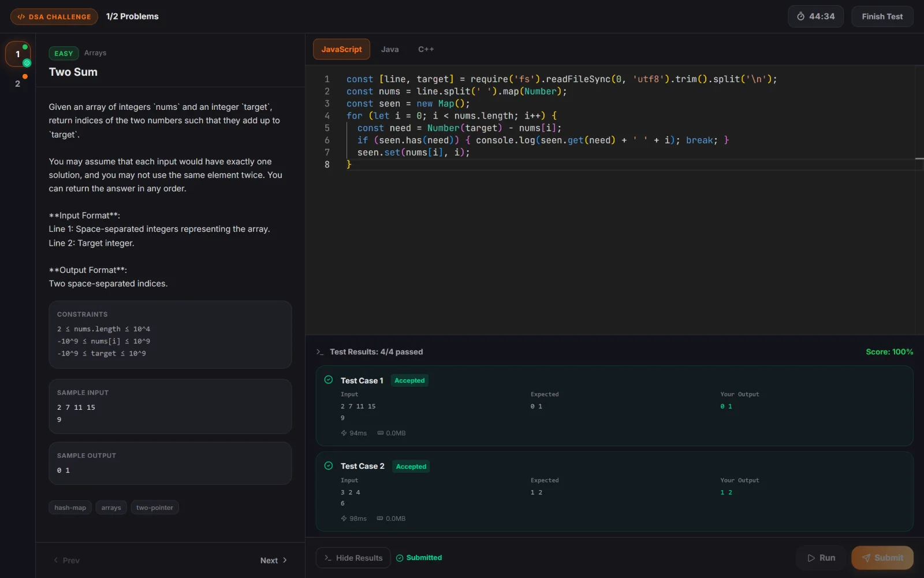This screenshot has width=924, height=578.
Task: Click line number 8 in the editor gutter
Action: 327,165
